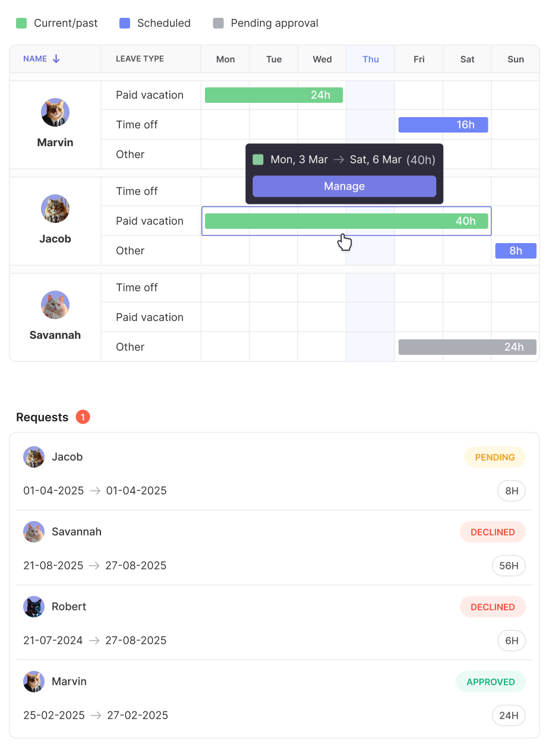This screenshot has height=756, width=549.
Task: Open Savannah's 24h pending approval bar
Action: [468, 347]
